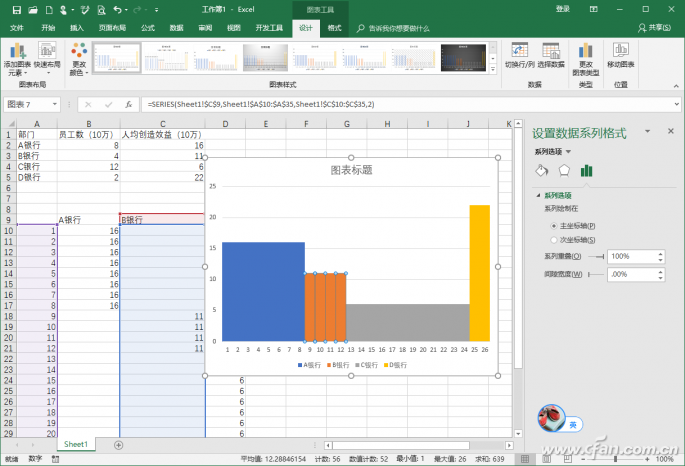Screen dimensions: 685x466
Task: Click the Print preview icon in quick access toolbar
Action: 101,10
